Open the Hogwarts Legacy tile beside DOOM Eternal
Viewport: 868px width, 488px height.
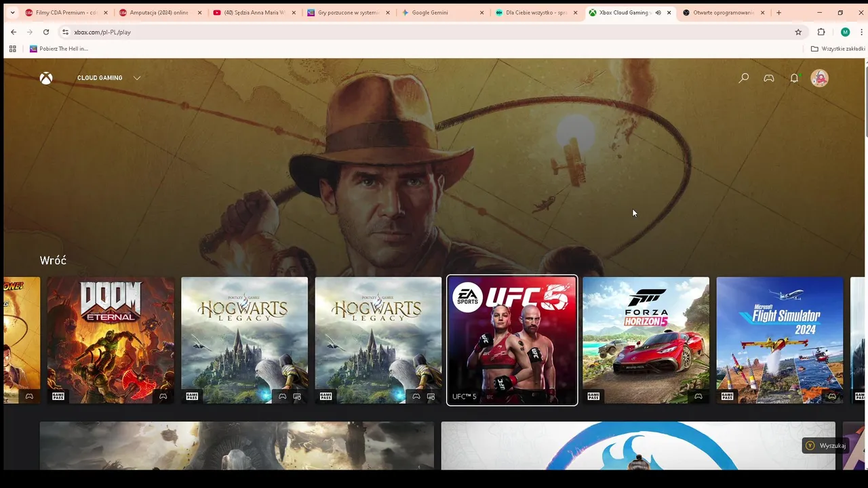point(244,340)
